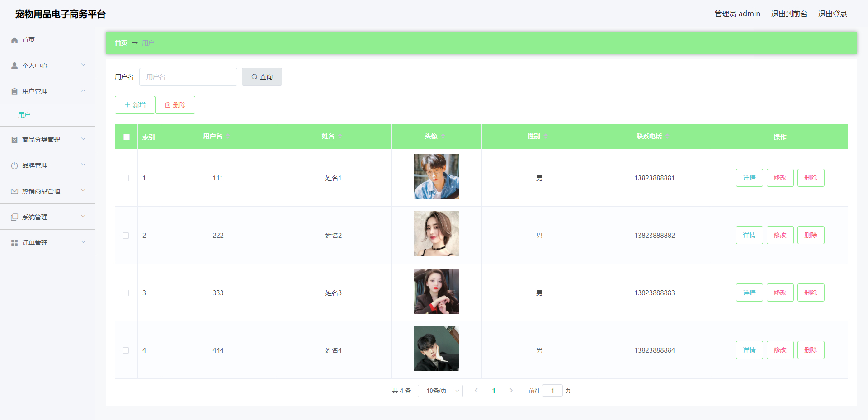Click the sort arrows in 联系电话 column header
The image size is (868, 420).
(667, 136)
